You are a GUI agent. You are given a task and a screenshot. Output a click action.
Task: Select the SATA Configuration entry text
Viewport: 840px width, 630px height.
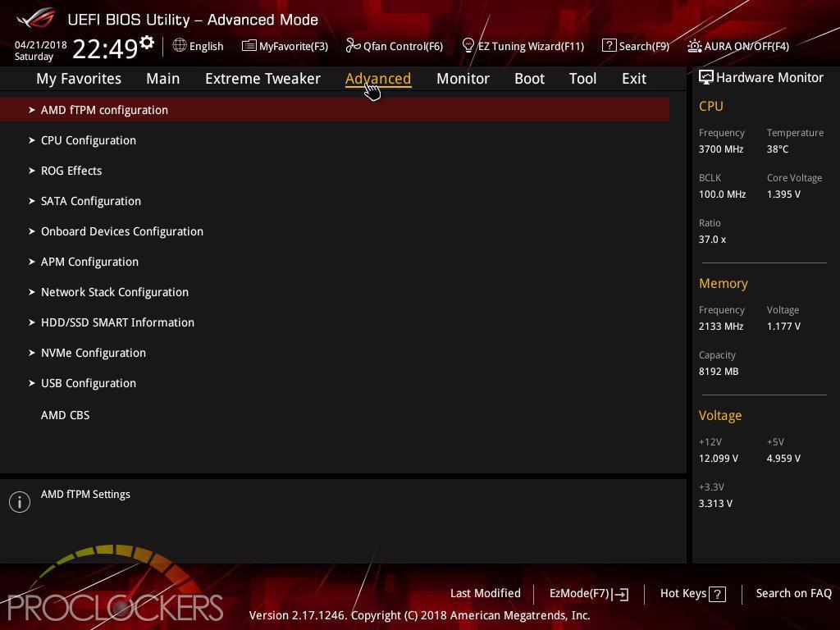91,201
